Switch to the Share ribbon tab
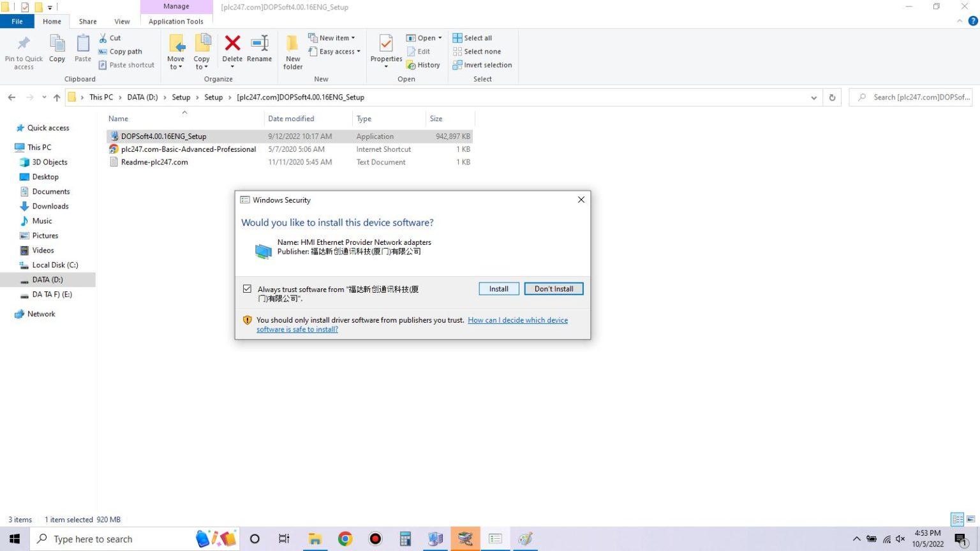The image size is (980, 551). click(x=88, y=21)
